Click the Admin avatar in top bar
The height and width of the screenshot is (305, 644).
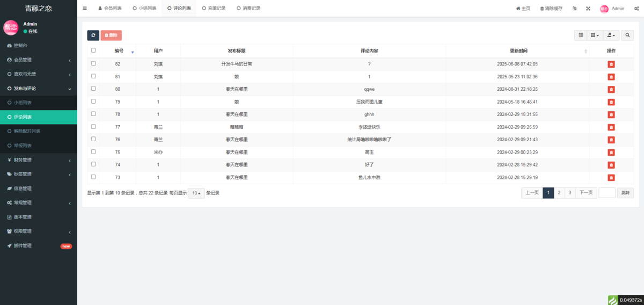click(x=604, y=9)
